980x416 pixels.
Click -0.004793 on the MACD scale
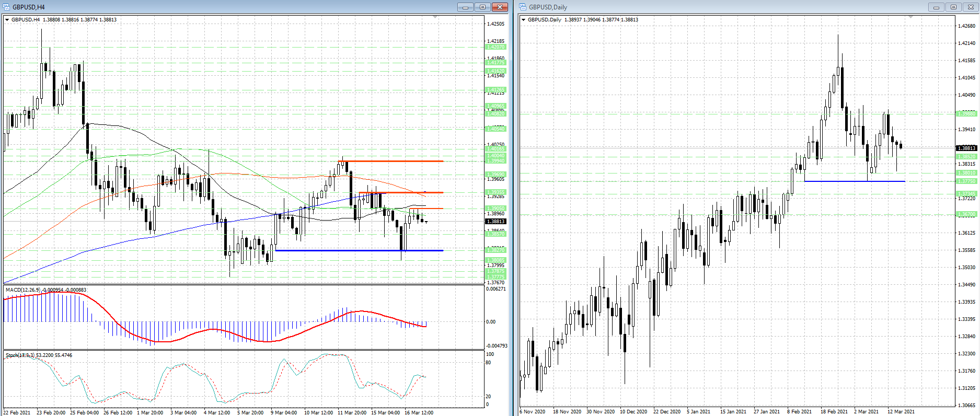pyautogui.click(x=497, y=346)
